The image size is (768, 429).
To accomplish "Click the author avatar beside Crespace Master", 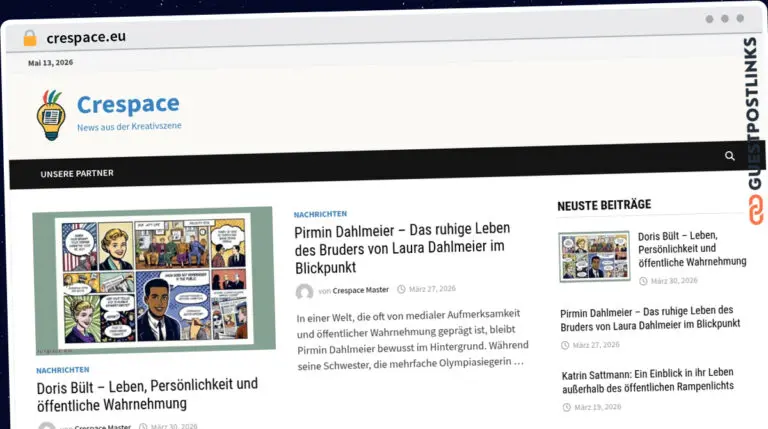I will (x=304, y=292).
